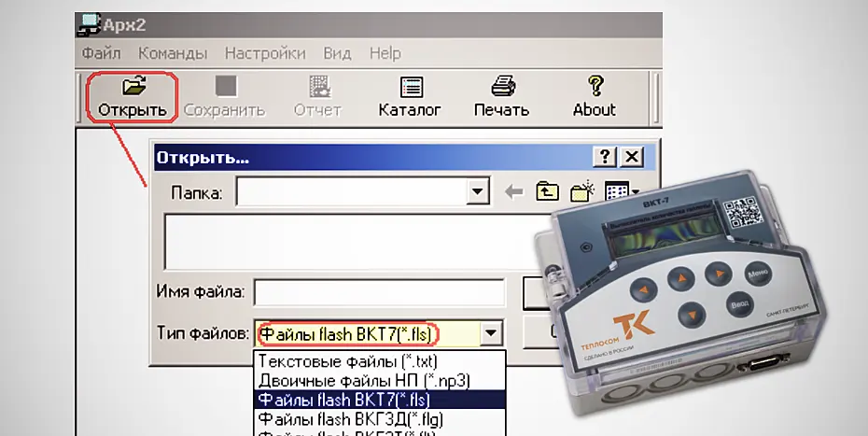The height and width of the screenshot is (436, 868).
Task: Click the Имя файла input field
Action: tap(379, 292)
